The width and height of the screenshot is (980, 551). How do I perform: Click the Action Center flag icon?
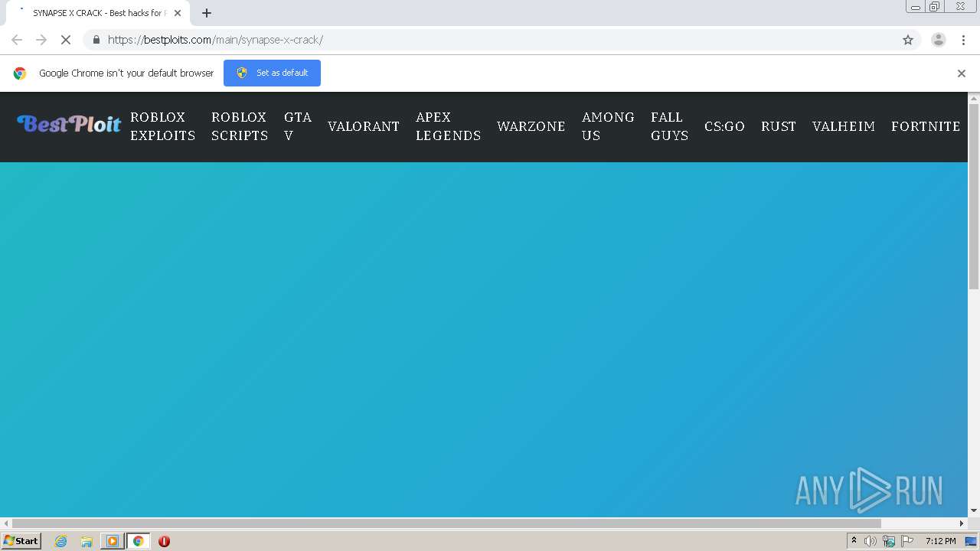pos(907,541)
